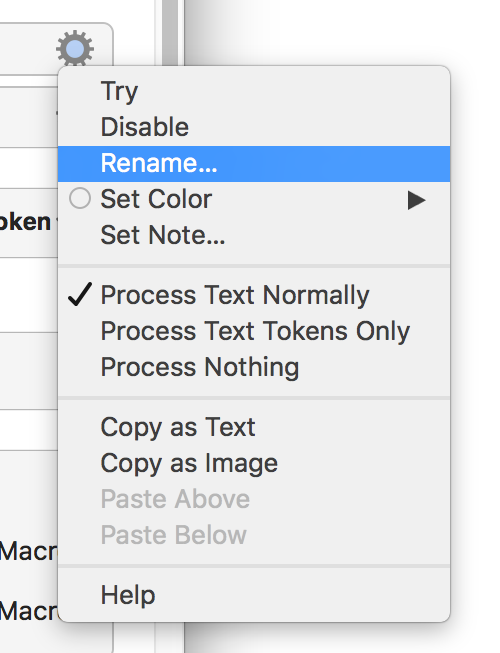This screenshot has width=500, height=653.
Task: Select Set Note… menu entry
Action: (x=254, y=235)
